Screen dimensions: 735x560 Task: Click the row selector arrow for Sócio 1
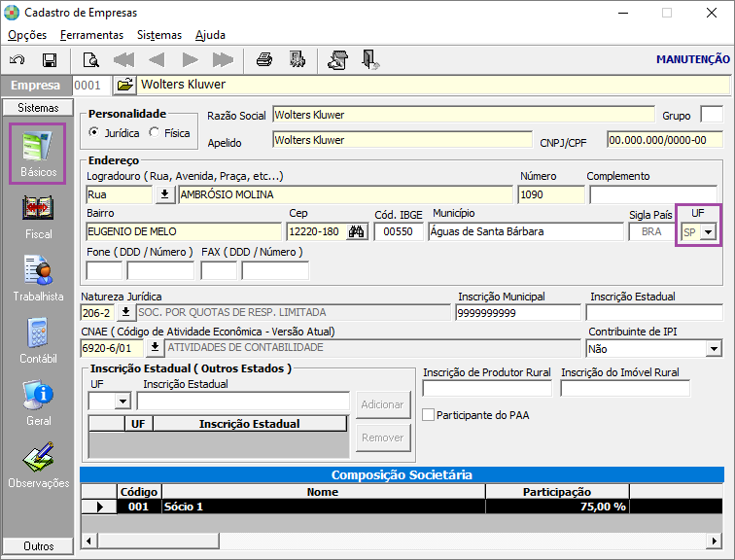click(99, 507)
